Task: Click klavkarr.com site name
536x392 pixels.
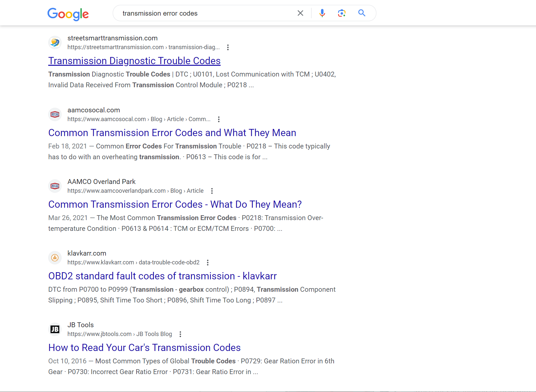Action: 87,253
